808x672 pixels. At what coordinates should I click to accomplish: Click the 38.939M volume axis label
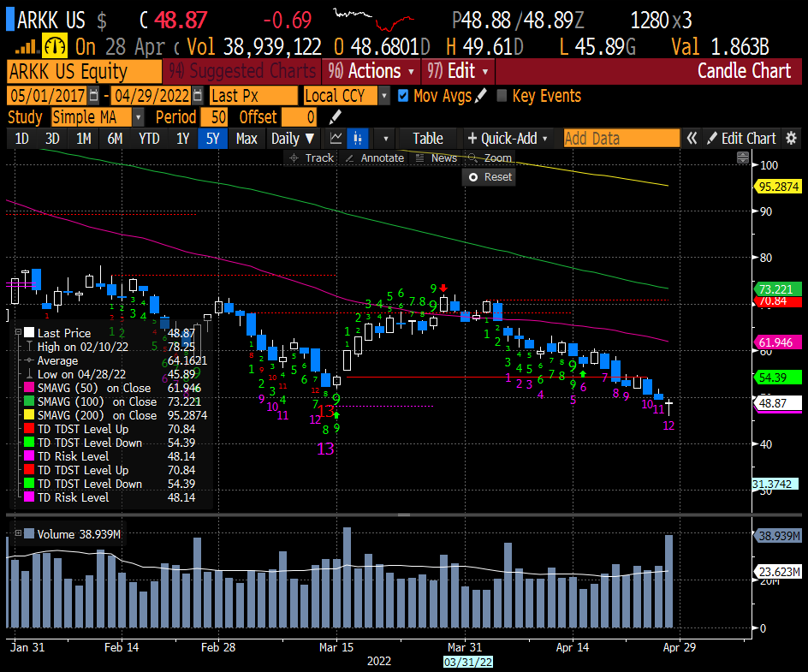pos(778,536)
